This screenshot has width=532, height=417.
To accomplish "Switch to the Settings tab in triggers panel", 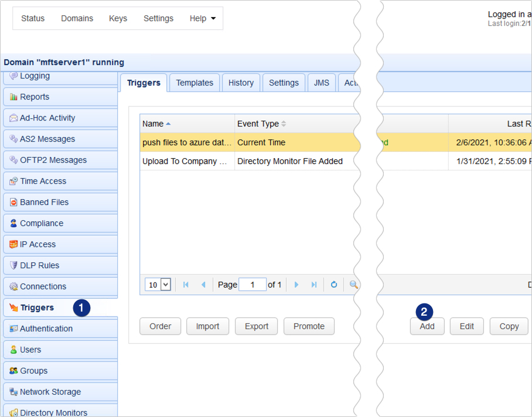I will point(284,83).
